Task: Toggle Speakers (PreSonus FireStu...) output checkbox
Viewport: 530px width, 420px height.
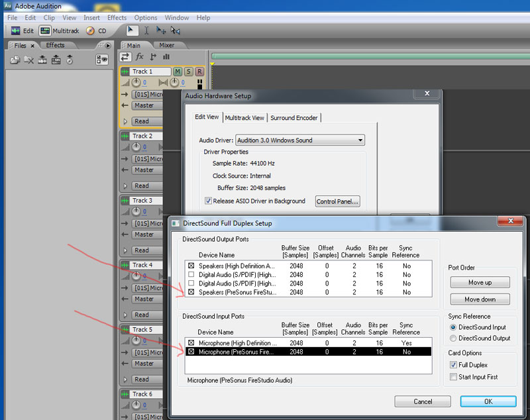Action: pos(191,292)
